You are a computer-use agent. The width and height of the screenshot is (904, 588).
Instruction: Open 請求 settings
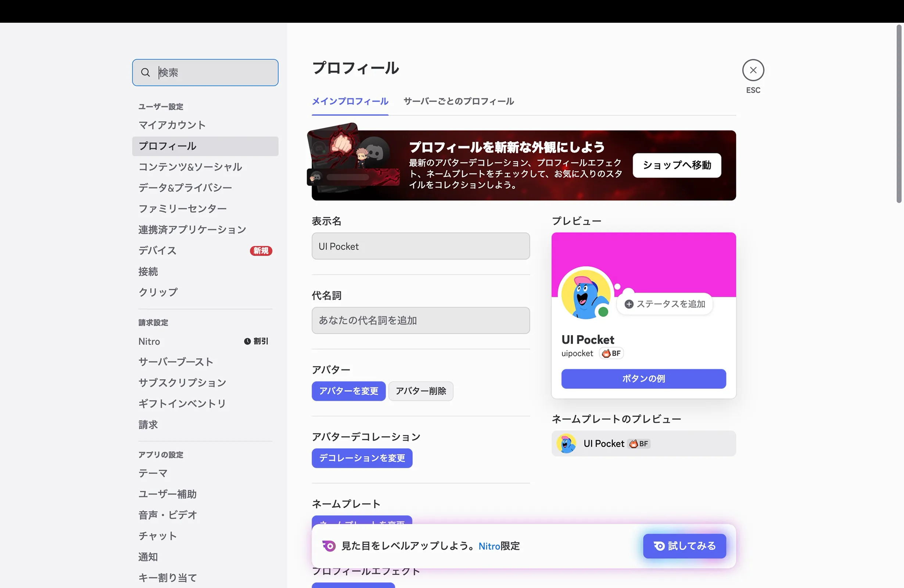point(205,425)
